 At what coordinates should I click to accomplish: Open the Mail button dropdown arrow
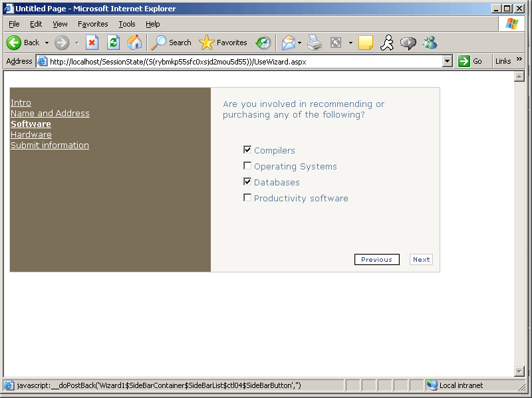pos(299,43)
